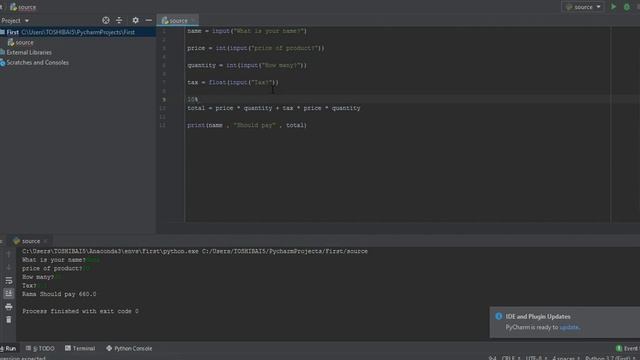Select the source editor tab

coord(177,20)
